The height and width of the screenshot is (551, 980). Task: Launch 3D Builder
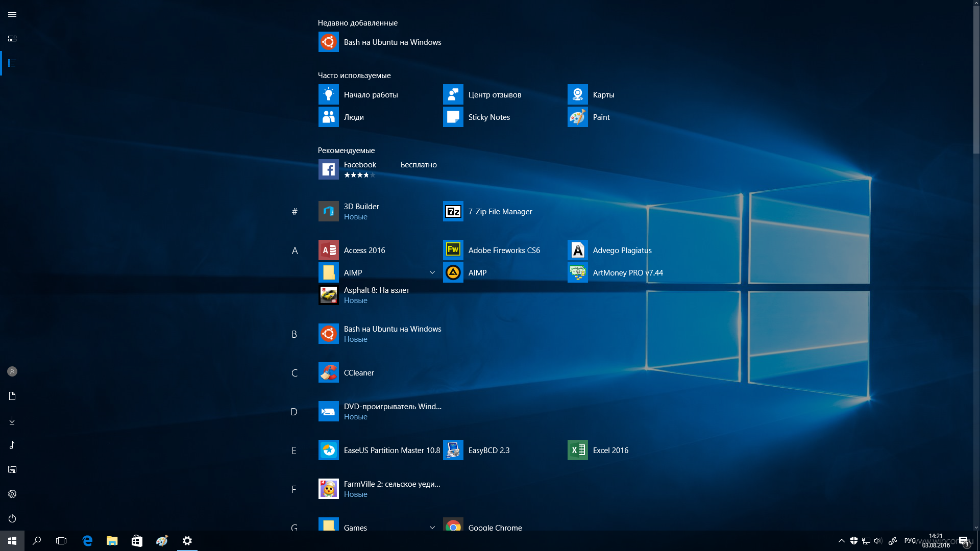tap(349, 211)
